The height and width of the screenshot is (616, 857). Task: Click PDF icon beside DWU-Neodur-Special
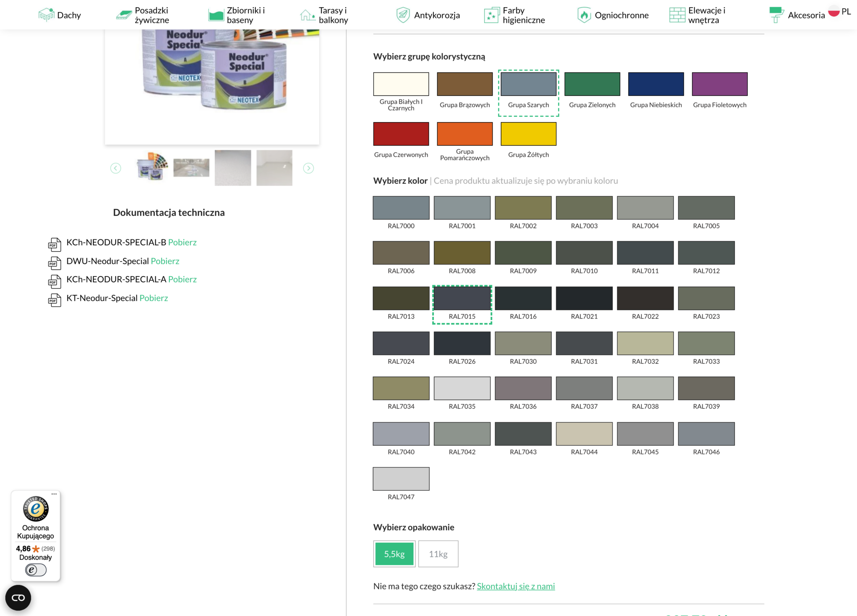pyautogui.click(x=54, y=263)
